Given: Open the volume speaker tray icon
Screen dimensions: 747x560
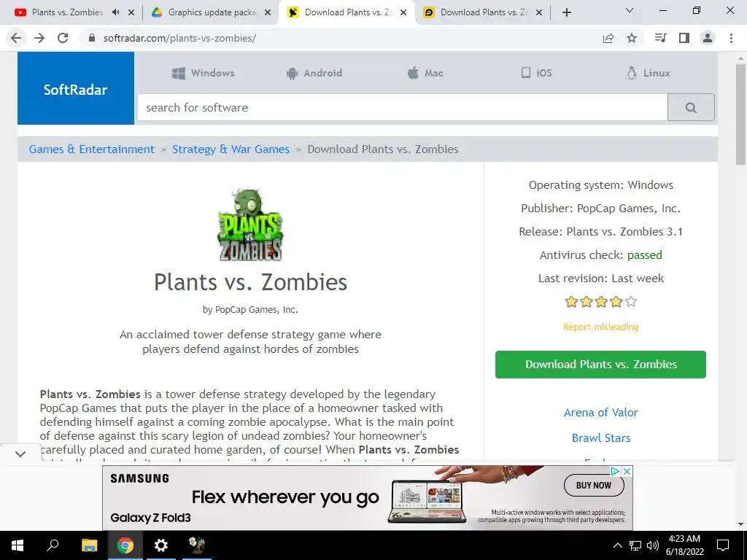Looking at the screenshot, I should pos(653,545).
